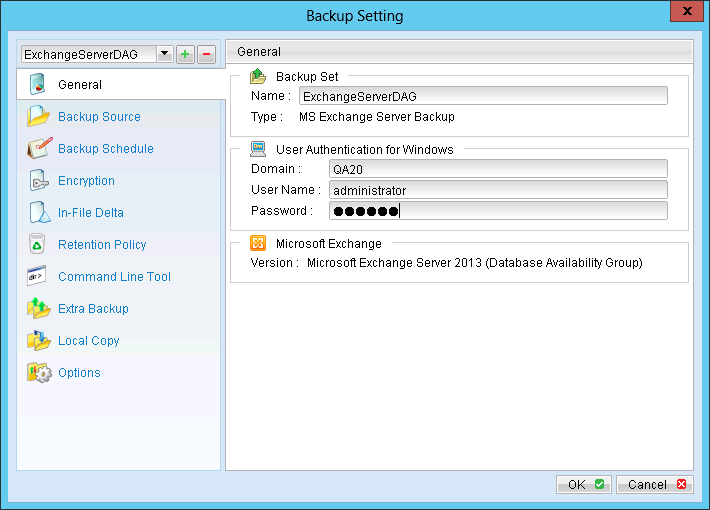Remove backup set with the minus button
Image resolution: width=710 pixels, height=510 pixels.
click(206, 54)
